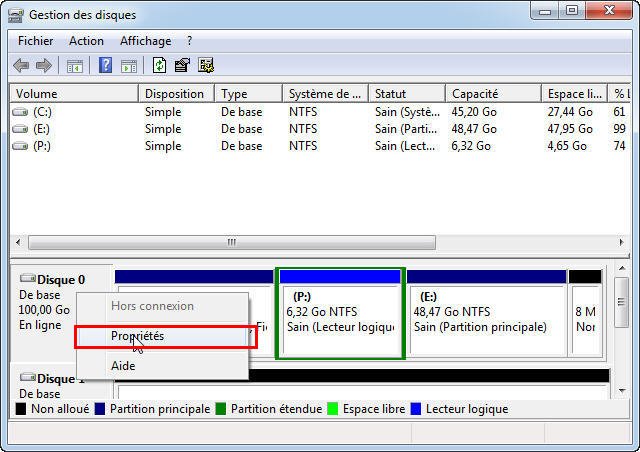This screenshot has height=452, width=640.
Task: Click the settings view toolbar icon
Action: pyautogui.click(x=206, y=65)
